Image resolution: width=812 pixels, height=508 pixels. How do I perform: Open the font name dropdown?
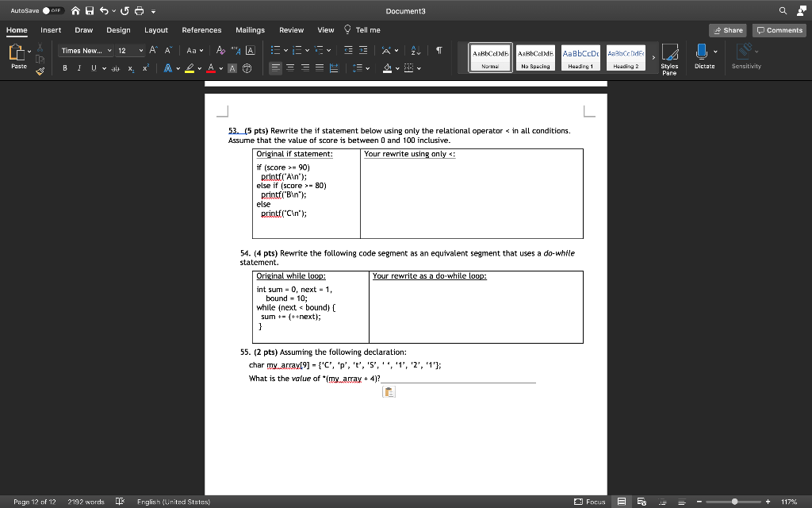tap(109, 50)
